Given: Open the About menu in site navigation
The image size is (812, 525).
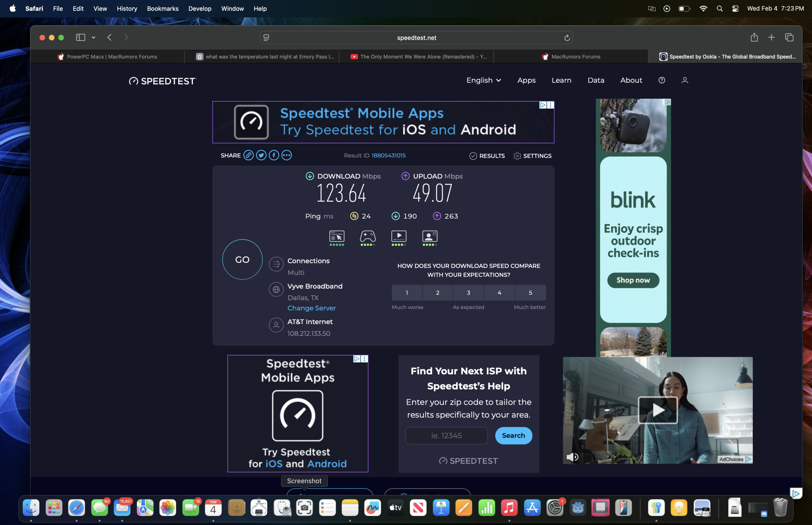Looking at the screenshot, I should (x=631, y=80).
